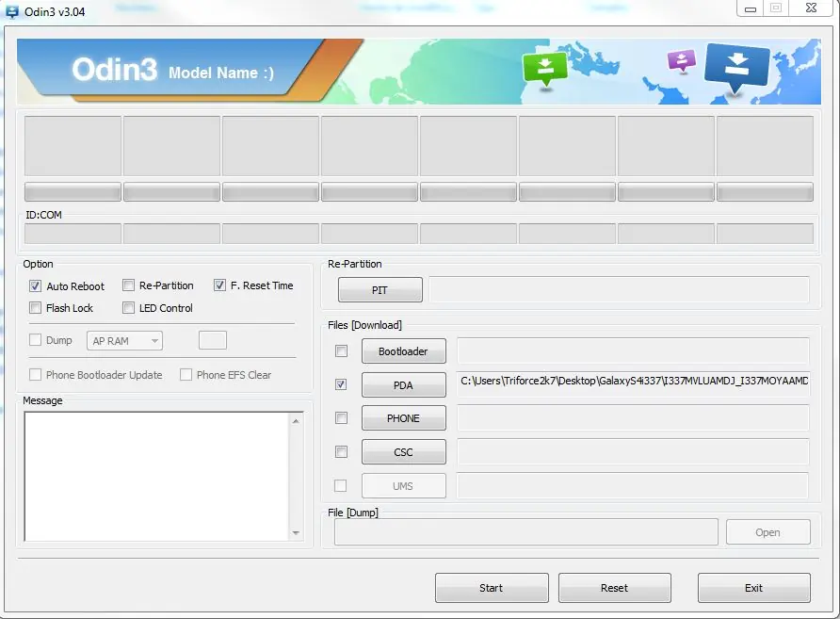Click the Bootloader file button

click(403, 351)
